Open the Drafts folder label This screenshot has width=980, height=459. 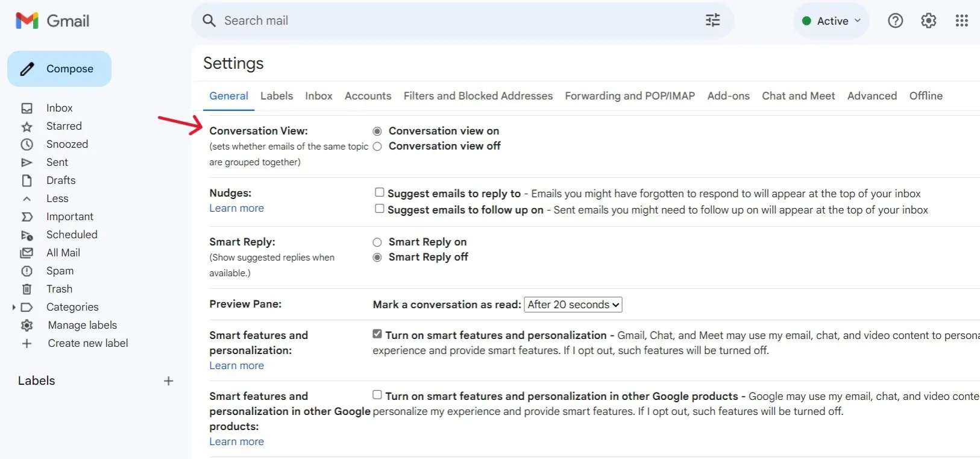pos(61,180)
